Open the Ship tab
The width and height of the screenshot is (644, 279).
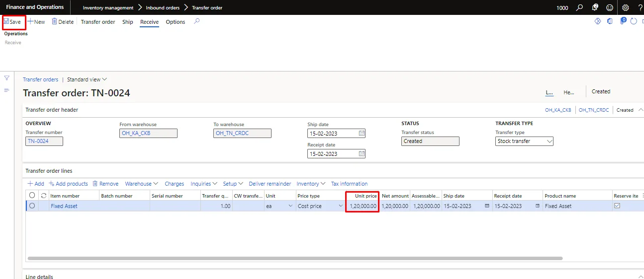coord(128,22)
